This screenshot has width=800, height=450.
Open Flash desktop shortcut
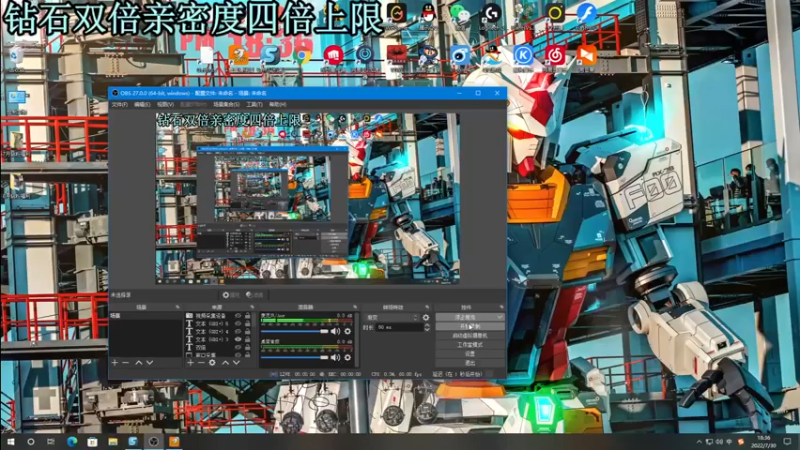[587, 14]
